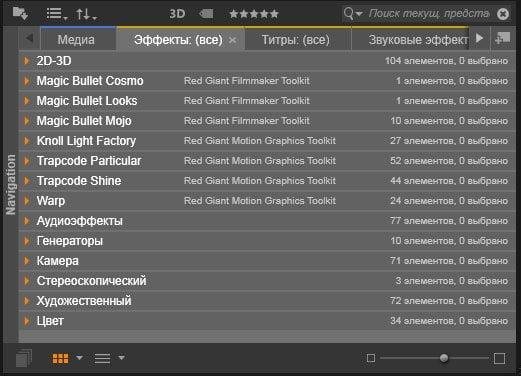Click the stacked pages icon at bottom left
Image resolution: width=521 pixels, height=376 pixels.
[x=24, y=358]
